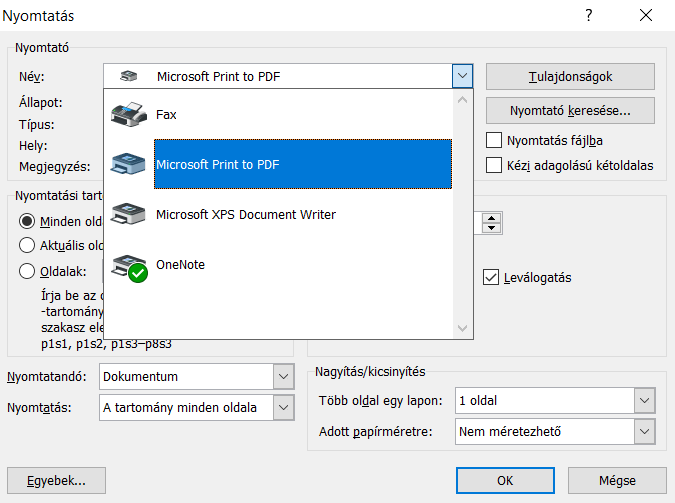Open Tulajdonságok printer properties
Screen dimensions: 675x503
pyautogui.click(x=570, y=77)
